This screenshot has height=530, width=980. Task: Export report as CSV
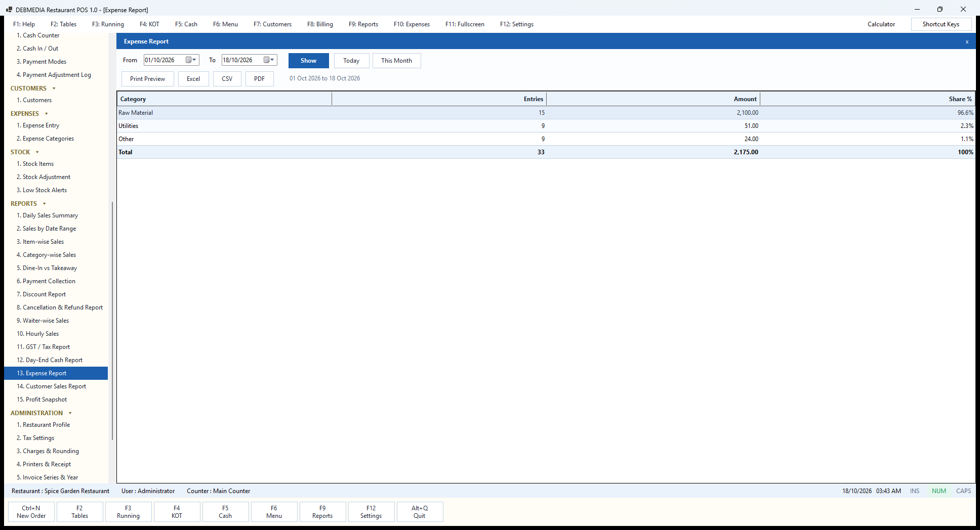(x=227, y=79)
